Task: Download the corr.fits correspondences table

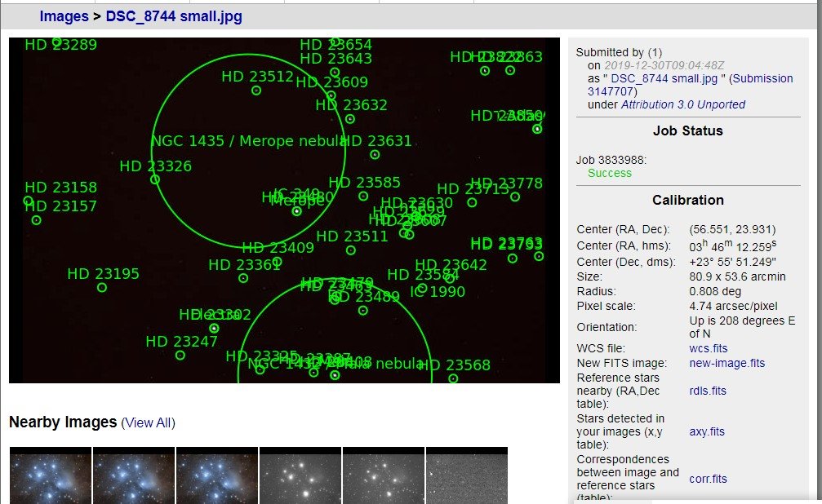Action: (709, 479)
